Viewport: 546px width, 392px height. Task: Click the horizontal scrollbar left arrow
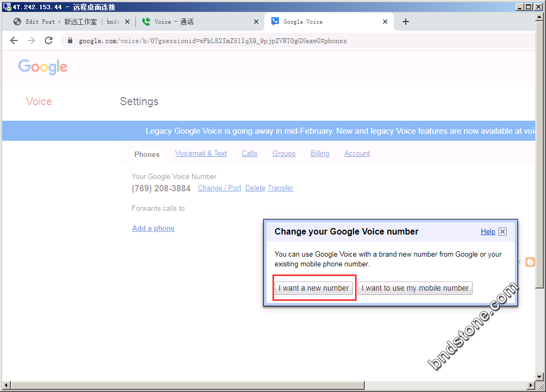click(6, 386)
